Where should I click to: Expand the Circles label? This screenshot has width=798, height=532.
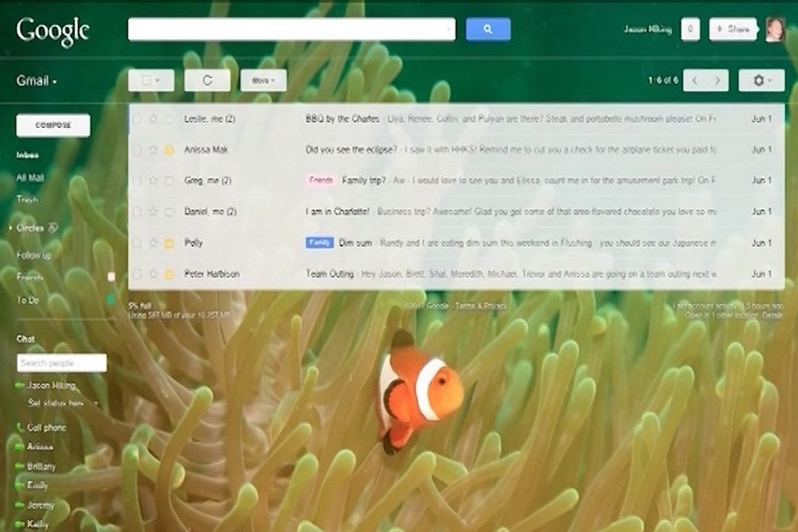(x=10, y=228)
